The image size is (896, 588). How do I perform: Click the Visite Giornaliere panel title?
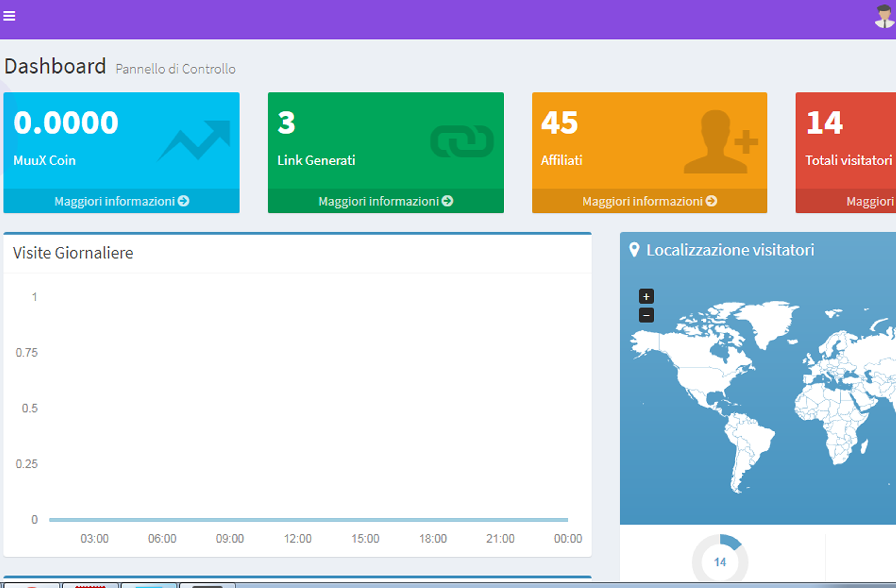[73, 253]
